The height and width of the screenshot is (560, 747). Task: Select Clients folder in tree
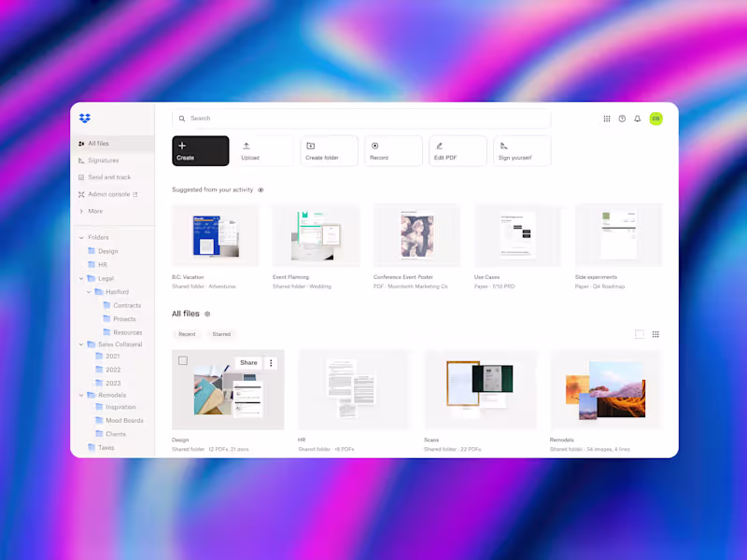[x=110, y=434]
